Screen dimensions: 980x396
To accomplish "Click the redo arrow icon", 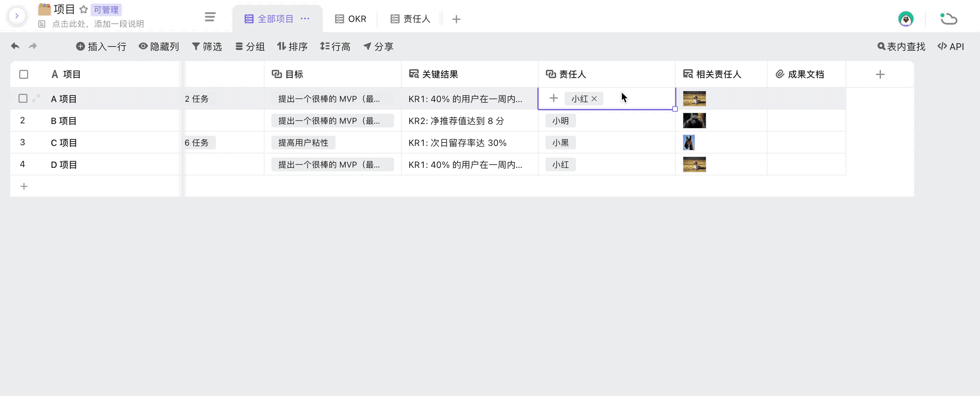I will pyautogui.click(x=33, y=46).
